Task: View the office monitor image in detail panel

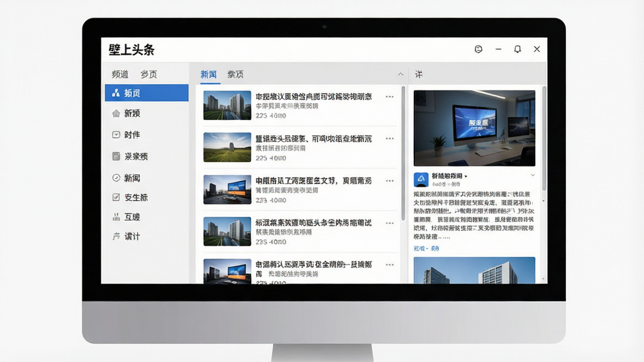Action: tap(474, 128)
